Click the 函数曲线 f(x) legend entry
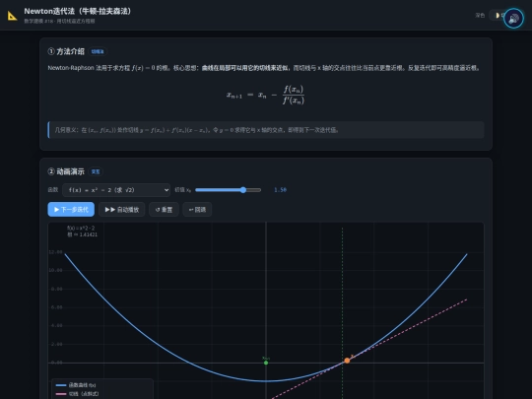This screenshot has width=532, height=399. tap(76, 385)
